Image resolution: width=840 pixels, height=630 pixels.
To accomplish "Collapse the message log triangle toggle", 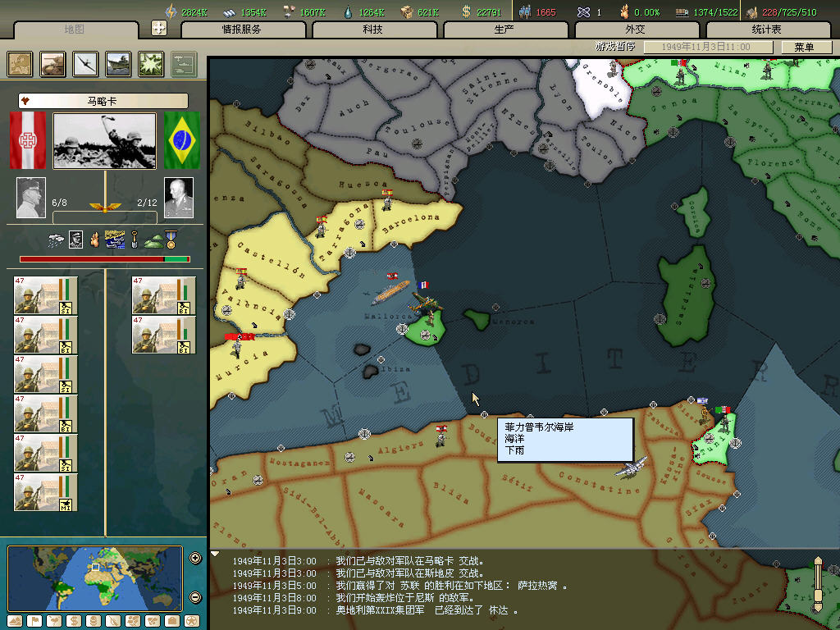I will (215, 554).
